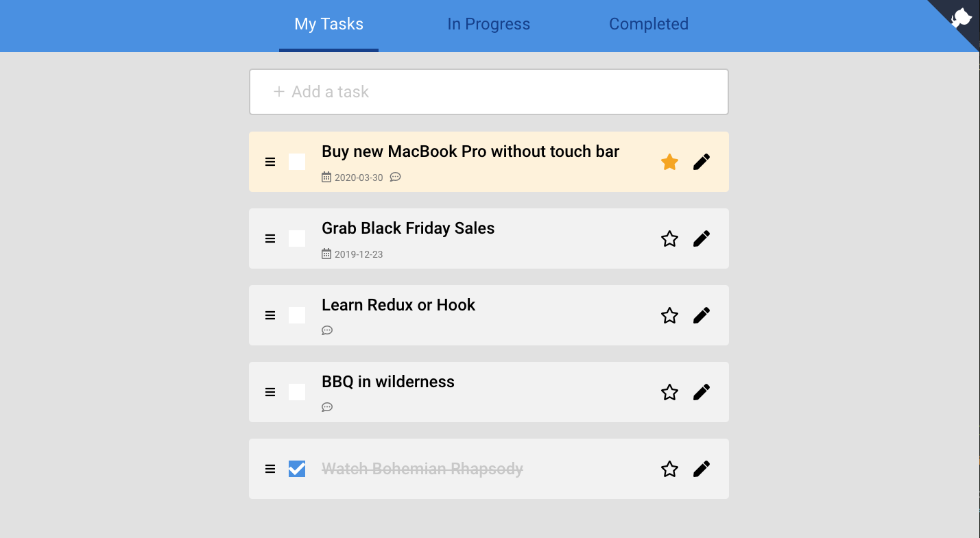Image resolution: width=980 pixels, height=538 pixels.
Task: Edit the Grab Black Friday Sales task
Action: coord(701,239)
